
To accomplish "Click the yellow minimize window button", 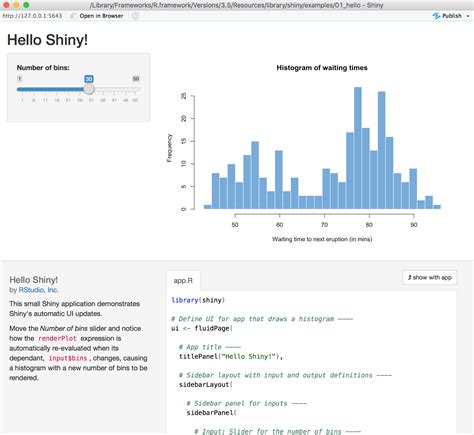I will pyautogui.click(x=16, y=5).
